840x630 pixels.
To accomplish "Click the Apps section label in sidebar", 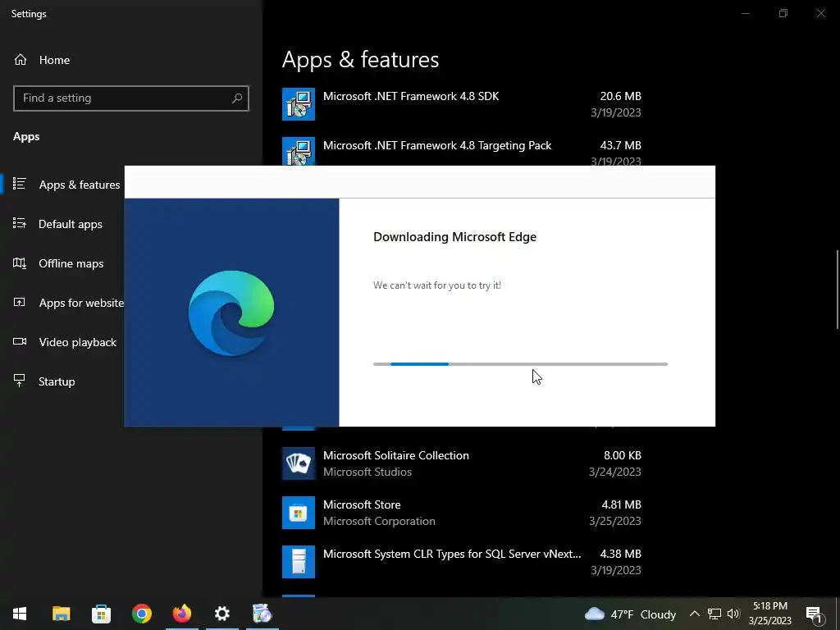I will coord(26,137).
